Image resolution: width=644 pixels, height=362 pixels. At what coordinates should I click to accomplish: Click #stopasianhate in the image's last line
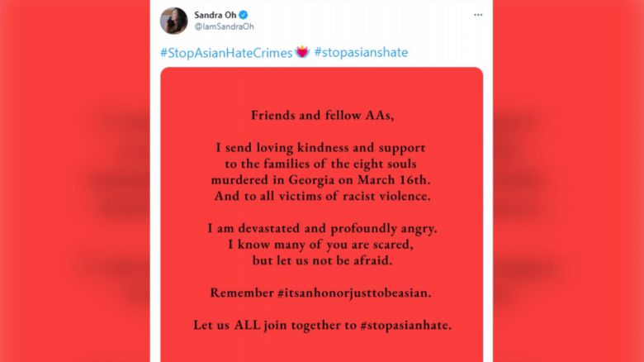406,325
